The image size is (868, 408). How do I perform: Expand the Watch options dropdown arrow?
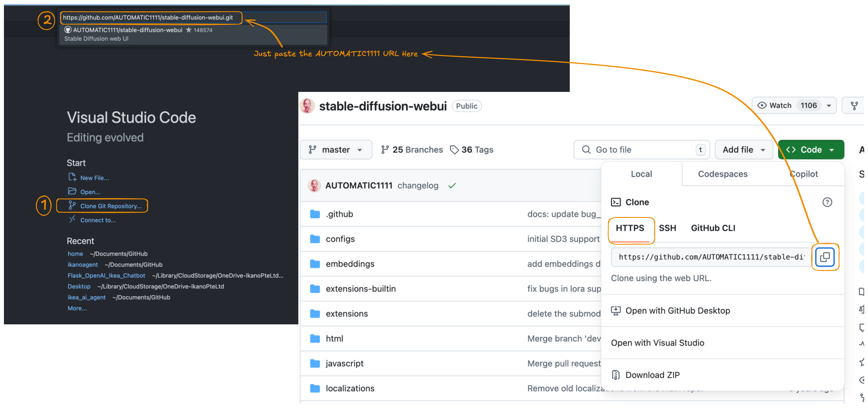tap(829, 106)
